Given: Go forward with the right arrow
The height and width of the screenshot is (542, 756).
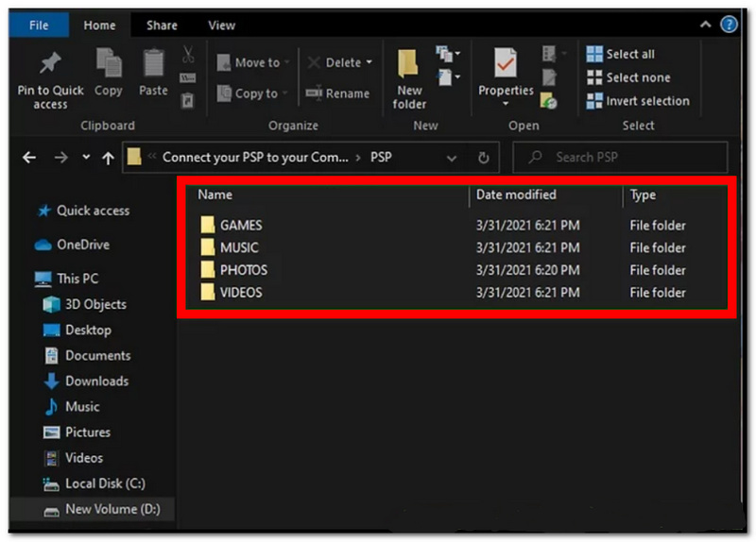Looking at the screenshot, I should click(61, 158).
